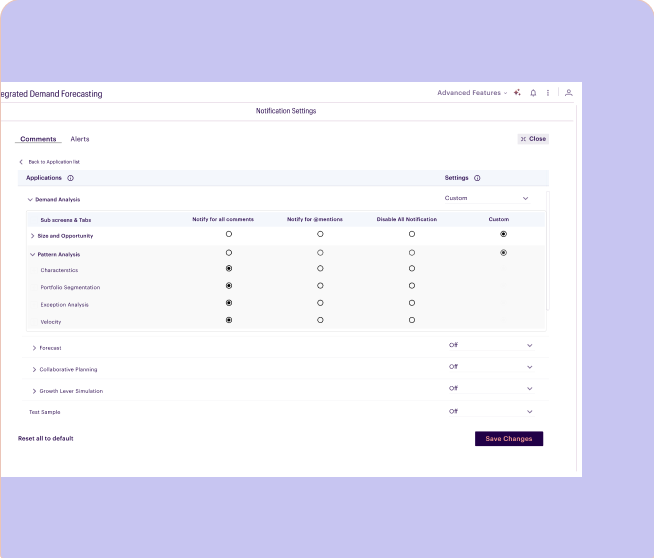Open the user profile icon

pos(568,93)
